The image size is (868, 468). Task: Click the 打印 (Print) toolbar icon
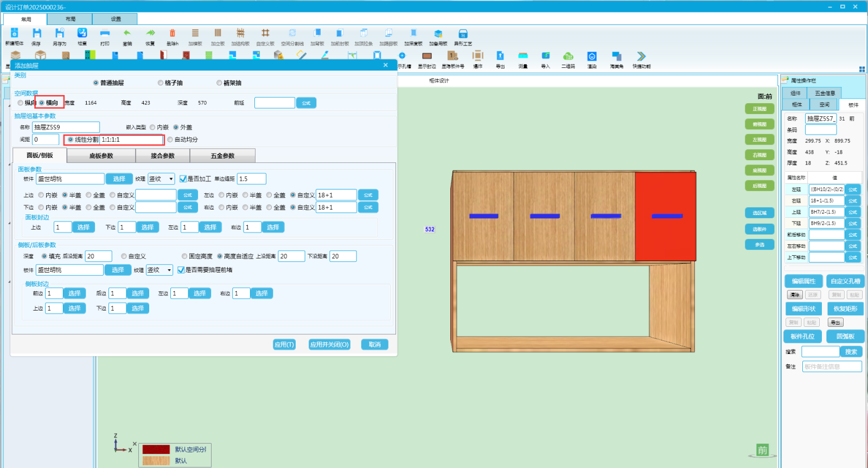point(105,34)
